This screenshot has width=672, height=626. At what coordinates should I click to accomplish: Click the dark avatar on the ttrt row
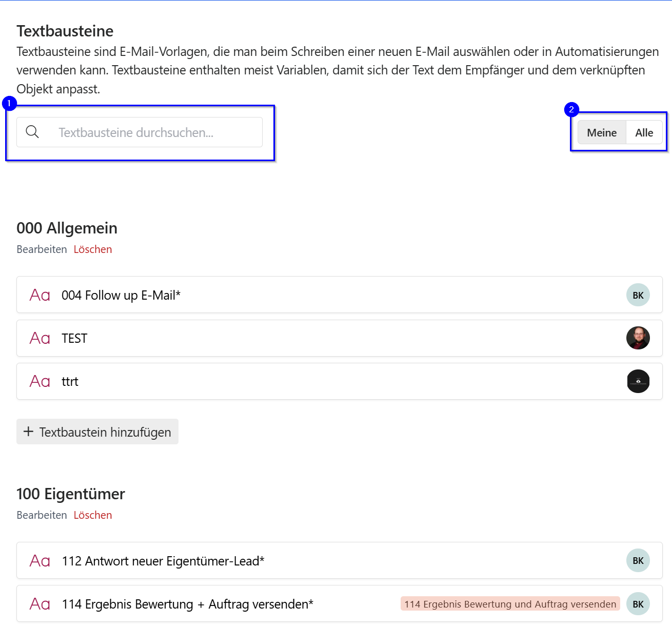tap(638, 381)
